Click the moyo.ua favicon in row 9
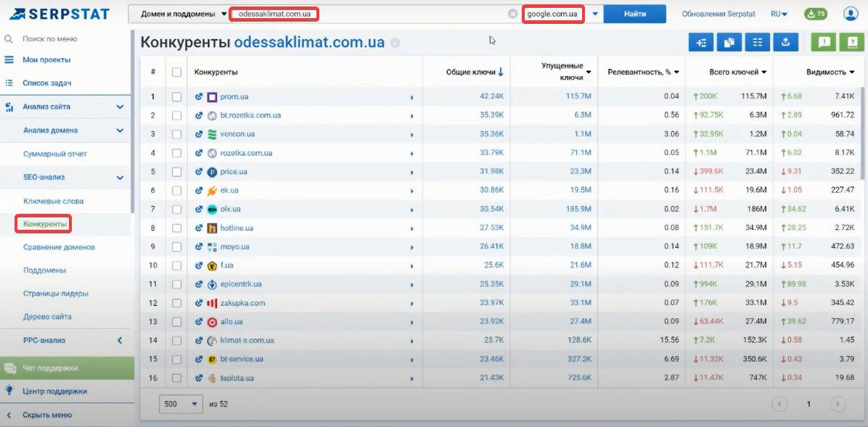The height and width of the screenshot is (427, 868). click(x=212, y=246)
